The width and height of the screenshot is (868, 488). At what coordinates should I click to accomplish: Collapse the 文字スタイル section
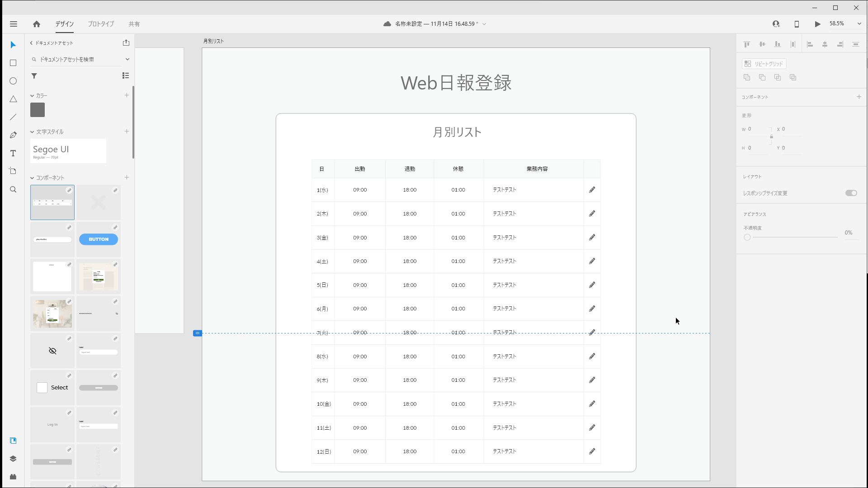(32, 132)
